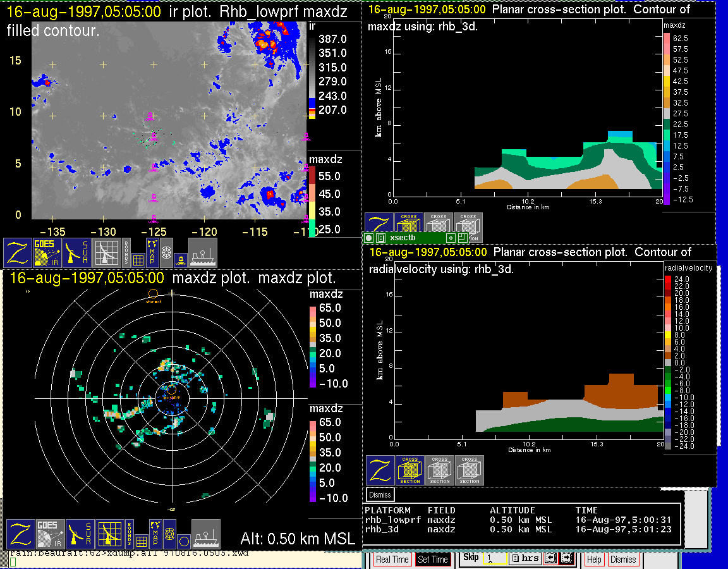Click the GOES IR satellite icon in top plot
This screenshot has height=569, width=728.
point(48,252)
